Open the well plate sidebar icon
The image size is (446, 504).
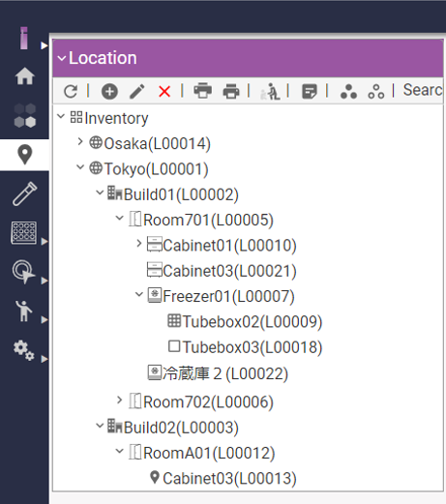tap(24, 233)
